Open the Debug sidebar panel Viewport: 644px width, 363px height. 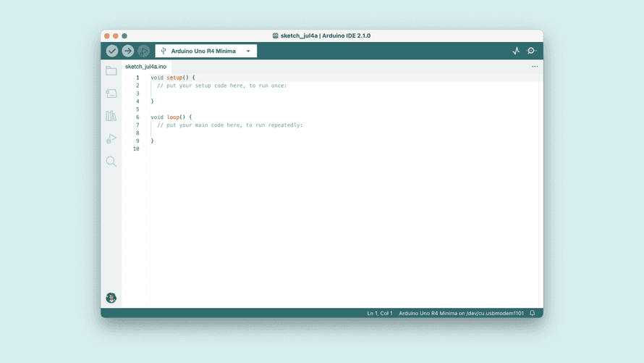point(111,138)
